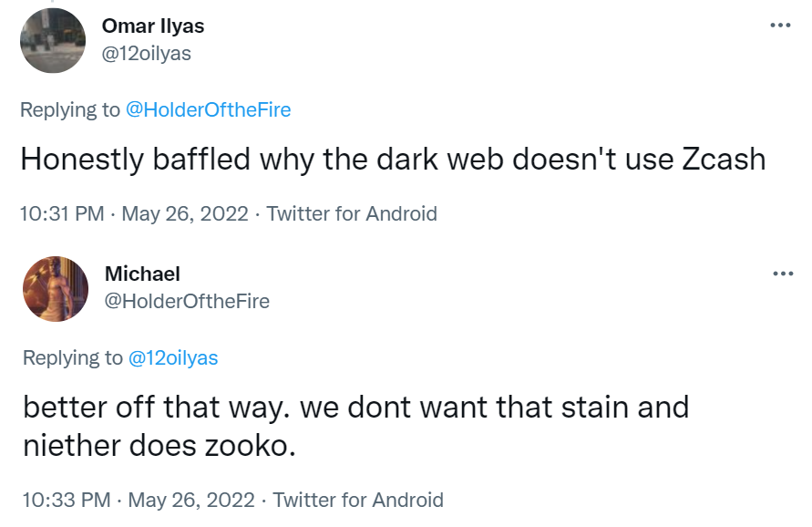Click the 'Replying to' label on Michael's tweet

click(73, 358)
